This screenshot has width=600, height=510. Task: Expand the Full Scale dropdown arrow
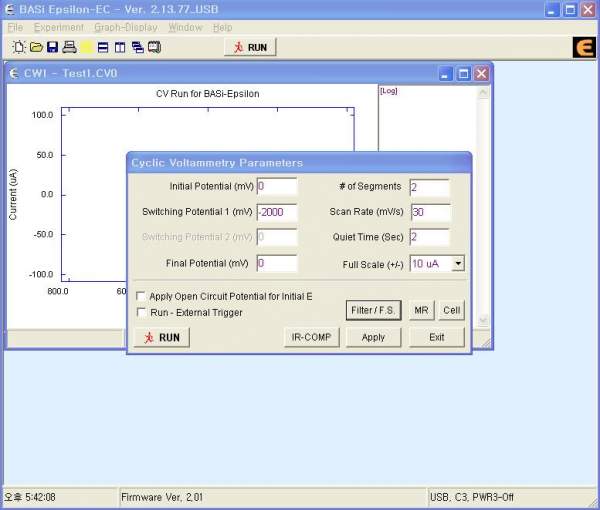[x=458, y=263]
